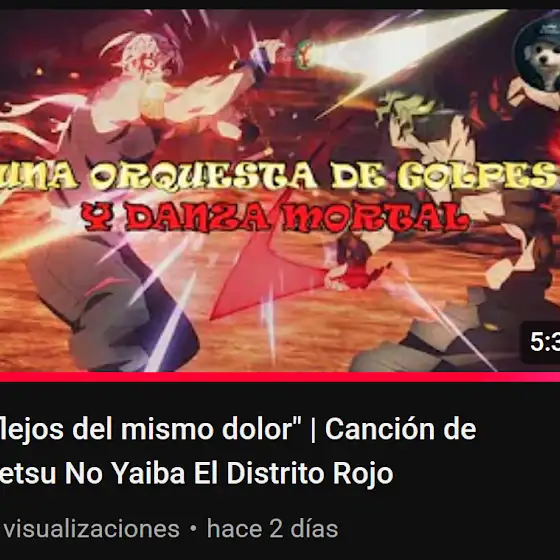Click the dot separator between views and date
560x560 pixels.
pos(193,529)
